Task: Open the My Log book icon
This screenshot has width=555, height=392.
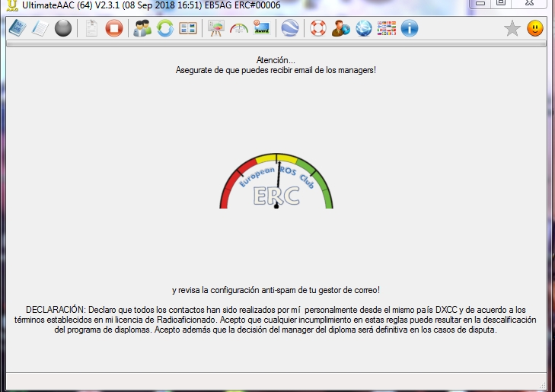Action: [x=18, y=28]
